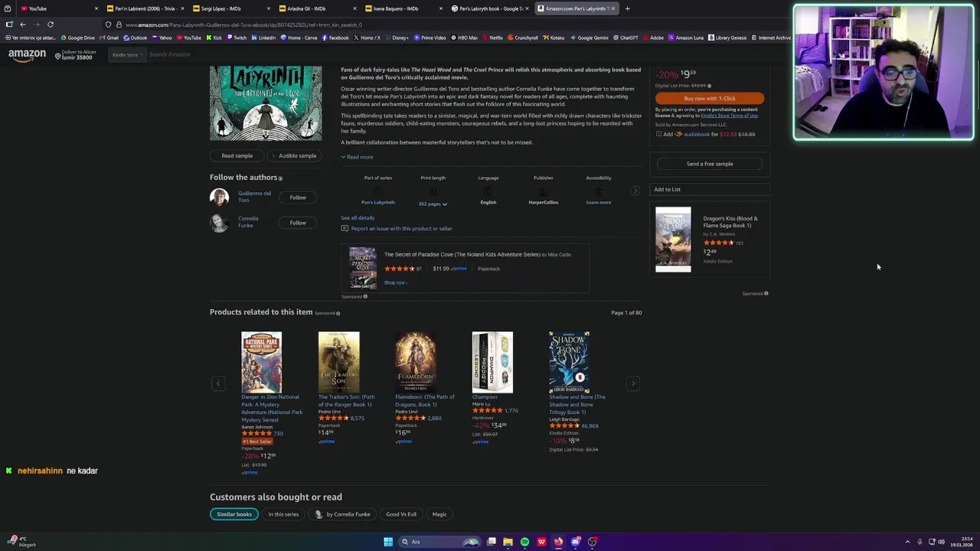Image resolution: width=980 pixels, height=551 pixels.
Task: Go to Amazon home via logo
Action: coord(27,54)
